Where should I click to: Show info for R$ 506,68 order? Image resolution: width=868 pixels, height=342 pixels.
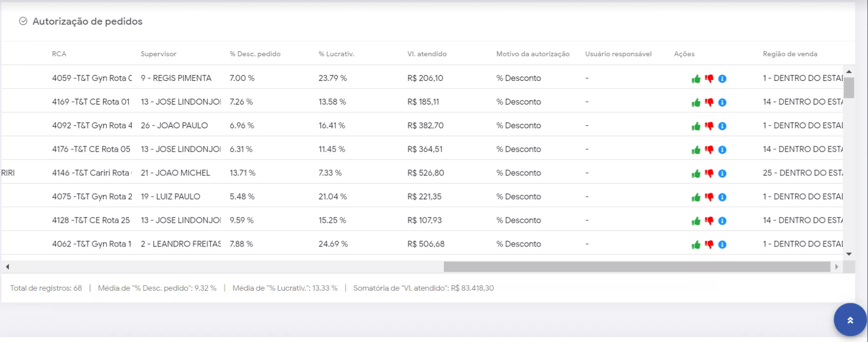[x=722, y=244]
